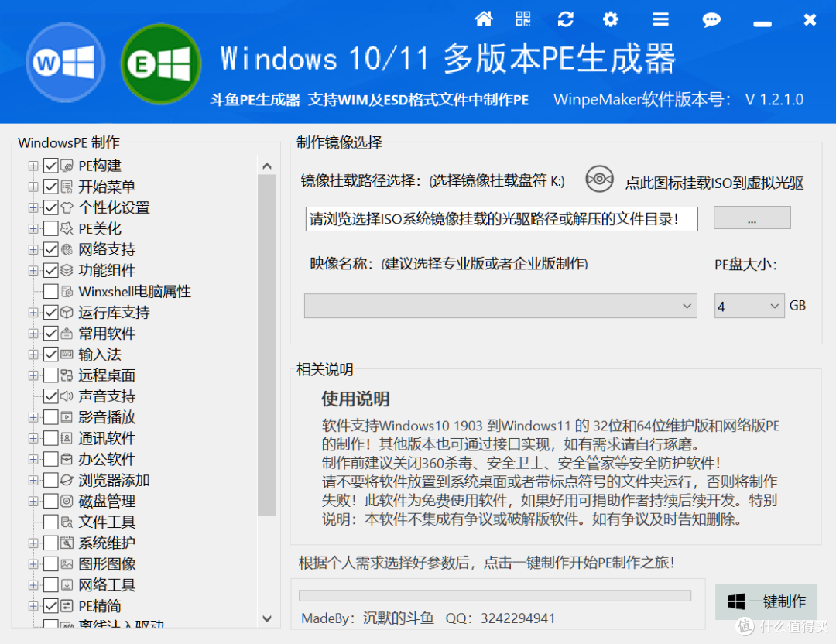Open the QR code icon

click(x=523, y=19)
